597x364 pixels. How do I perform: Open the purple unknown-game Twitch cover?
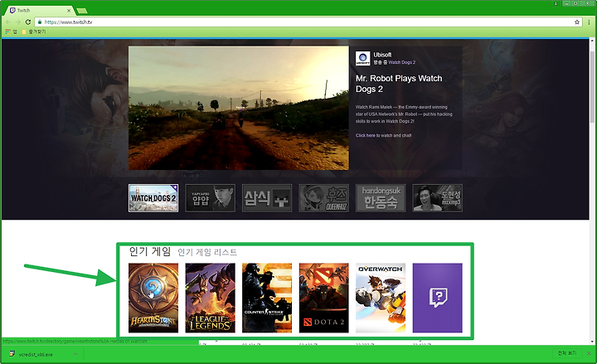[438, 298]
